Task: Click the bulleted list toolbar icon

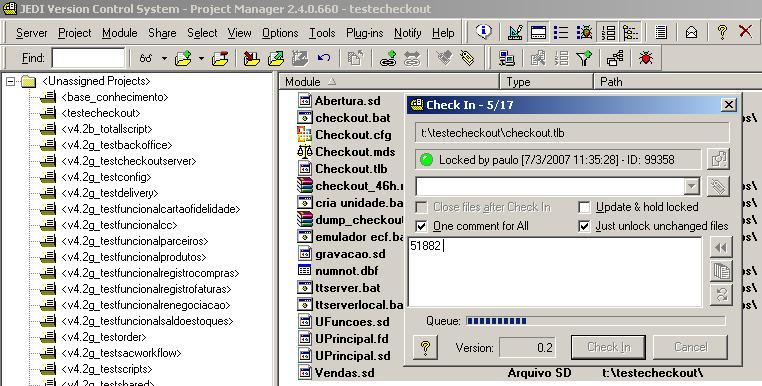Action: [561, 33]
